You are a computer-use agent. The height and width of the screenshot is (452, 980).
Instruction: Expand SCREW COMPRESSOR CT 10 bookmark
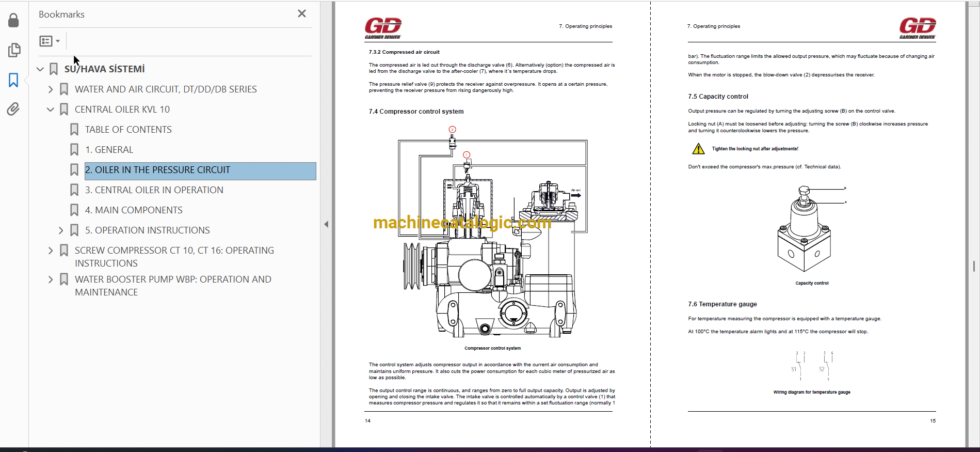point(51,251)
